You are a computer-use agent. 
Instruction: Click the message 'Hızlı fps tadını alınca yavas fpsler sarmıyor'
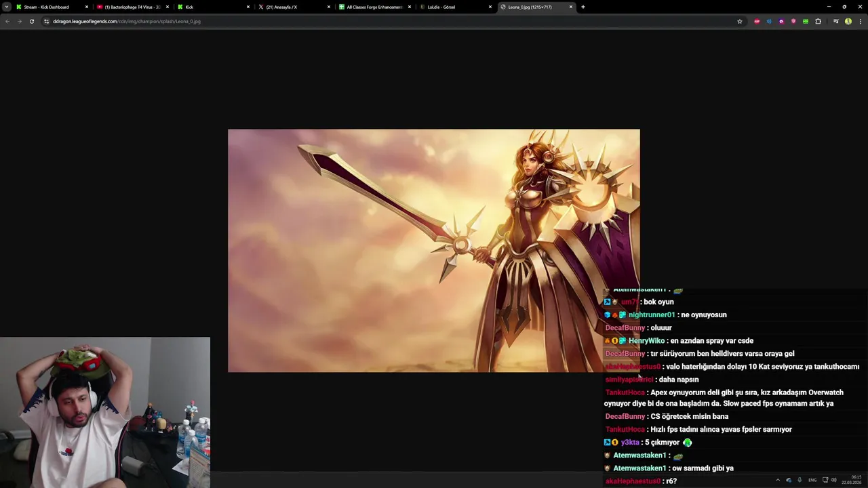[721, 429]
